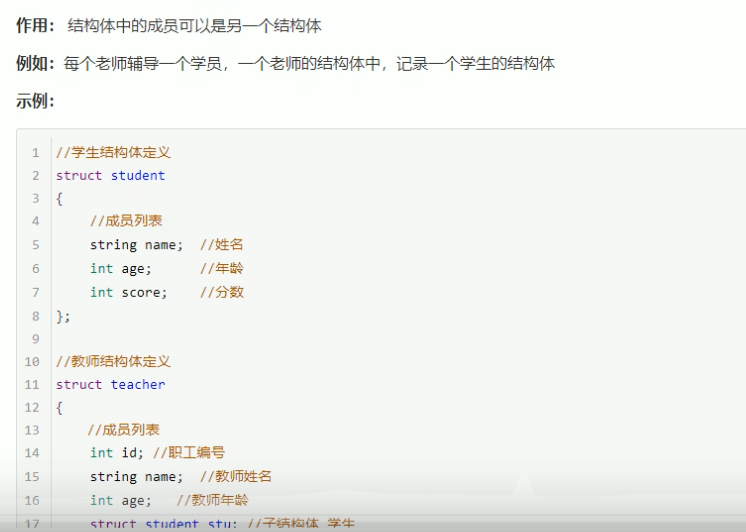
Task: Click the comment '//成员列表' on line 4
Action: pyautogui.click(x=126, y=221)
